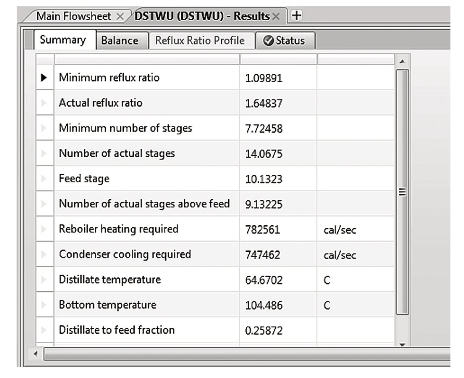Select the value 10.1323
The image size is (464, 378).
(x=264, y=179)
